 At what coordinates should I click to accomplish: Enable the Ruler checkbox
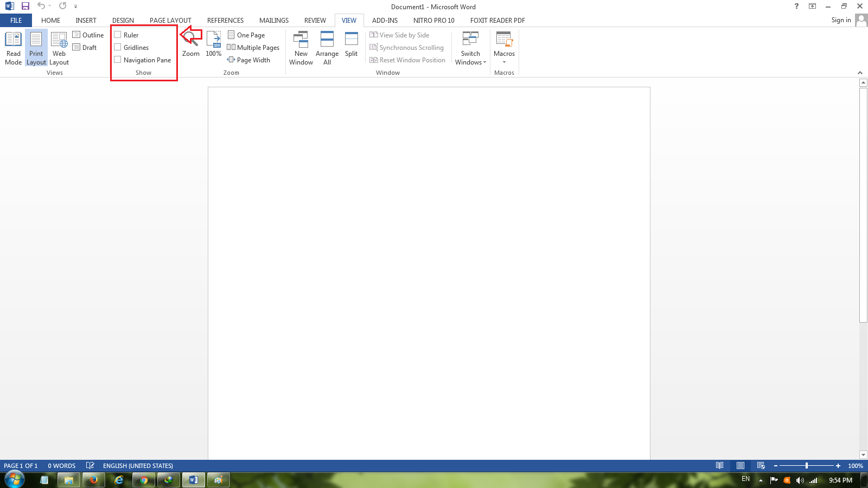118,34
